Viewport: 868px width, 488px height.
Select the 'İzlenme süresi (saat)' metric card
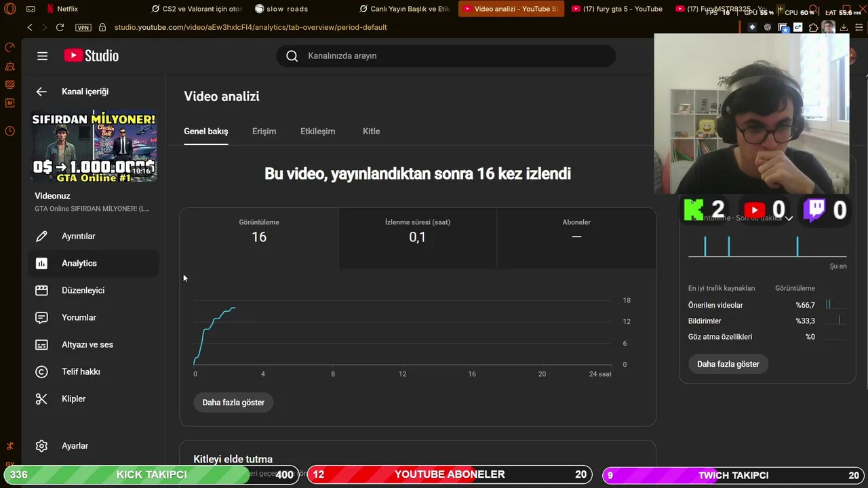coord(418,238)
